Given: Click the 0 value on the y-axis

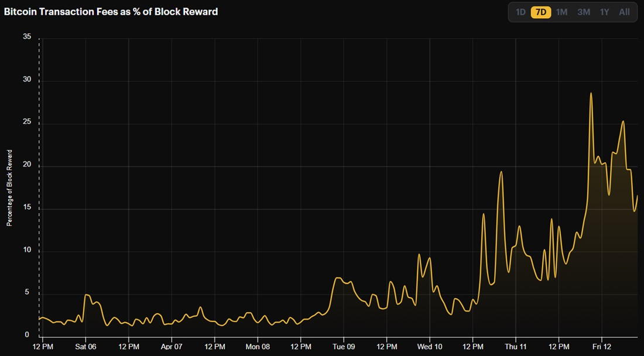Looking at the screenshot, I should [x=27, y=336].
